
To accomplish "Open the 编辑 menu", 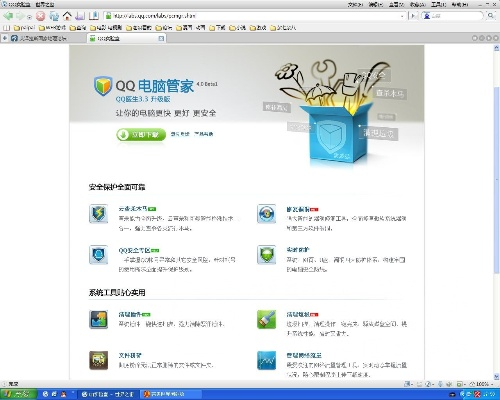I will pyautogui.click(x=376, y=4).
